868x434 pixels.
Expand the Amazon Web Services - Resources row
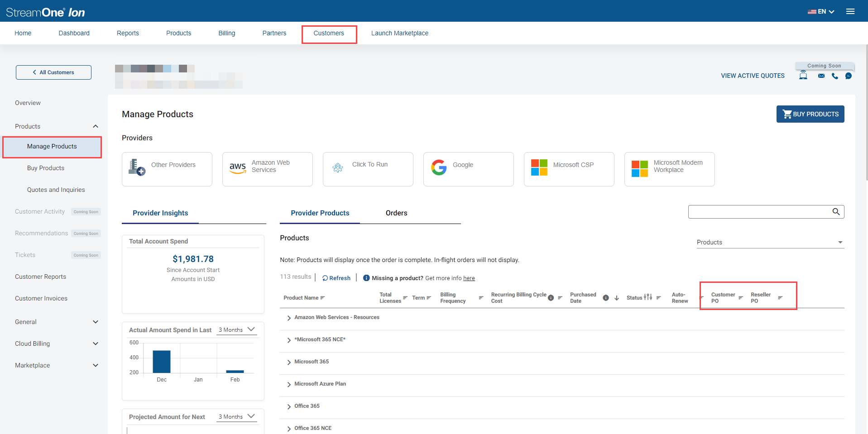tap(289, 318)
